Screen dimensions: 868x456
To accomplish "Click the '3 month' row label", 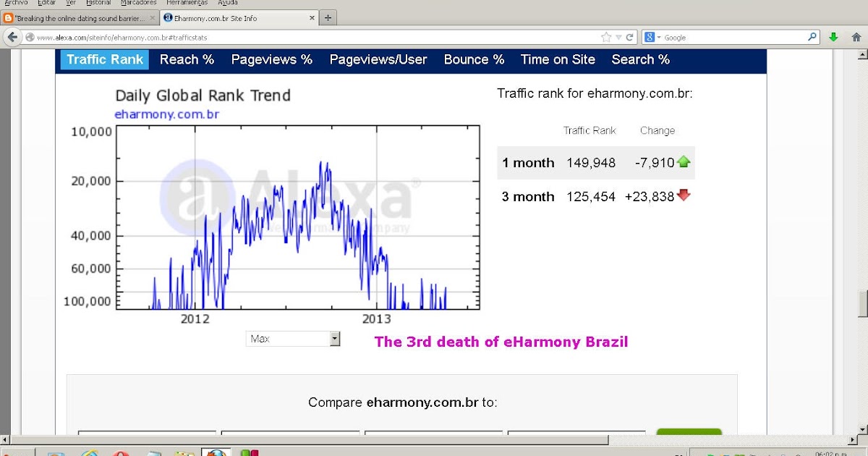I will click(528, 196).
